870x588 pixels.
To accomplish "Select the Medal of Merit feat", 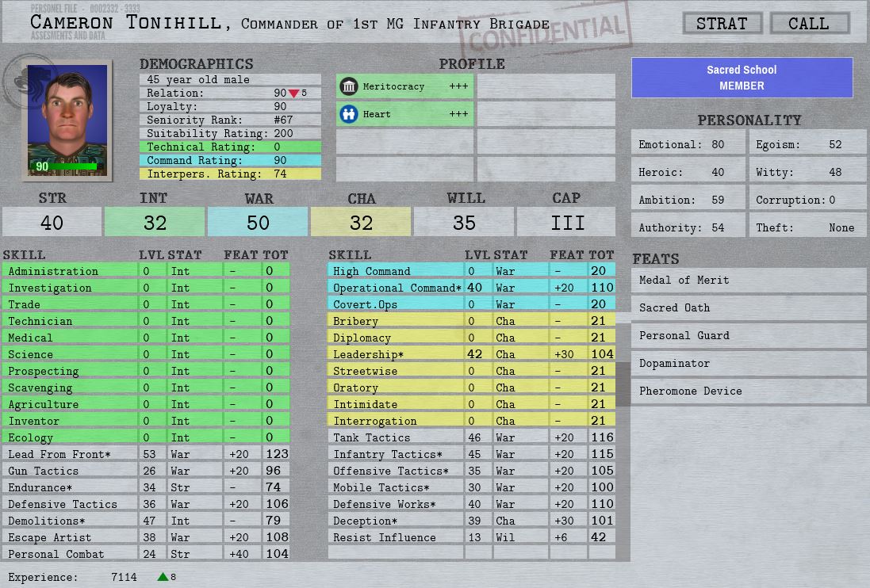I will click(749, 281).
